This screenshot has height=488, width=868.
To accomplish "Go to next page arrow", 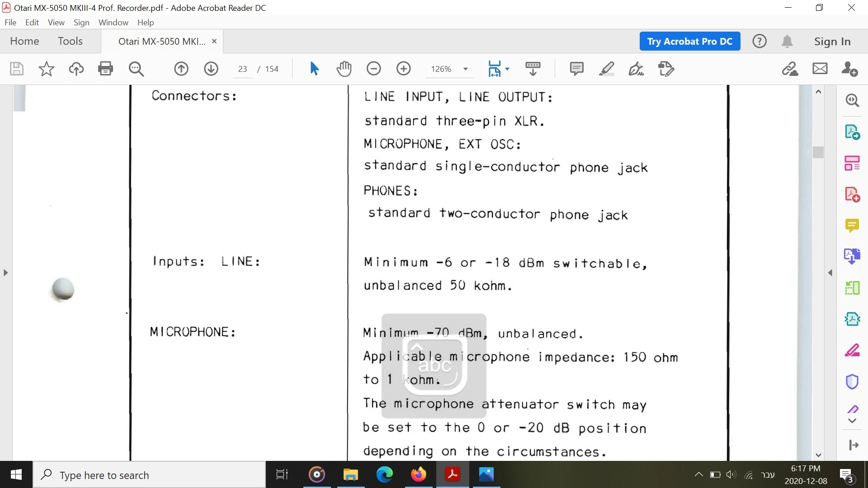I will pyautogui.click(x=211, y=69).
